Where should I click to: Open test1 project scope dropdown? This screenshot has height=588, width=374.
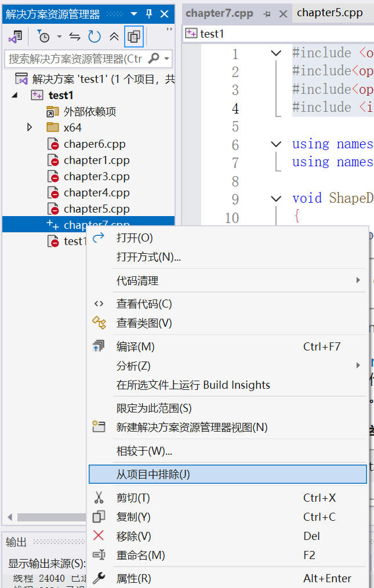(x=279, y=34)
